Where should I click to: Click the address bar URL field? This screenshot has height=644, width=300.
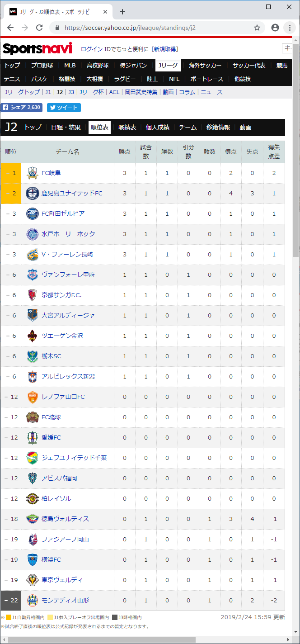154,28
